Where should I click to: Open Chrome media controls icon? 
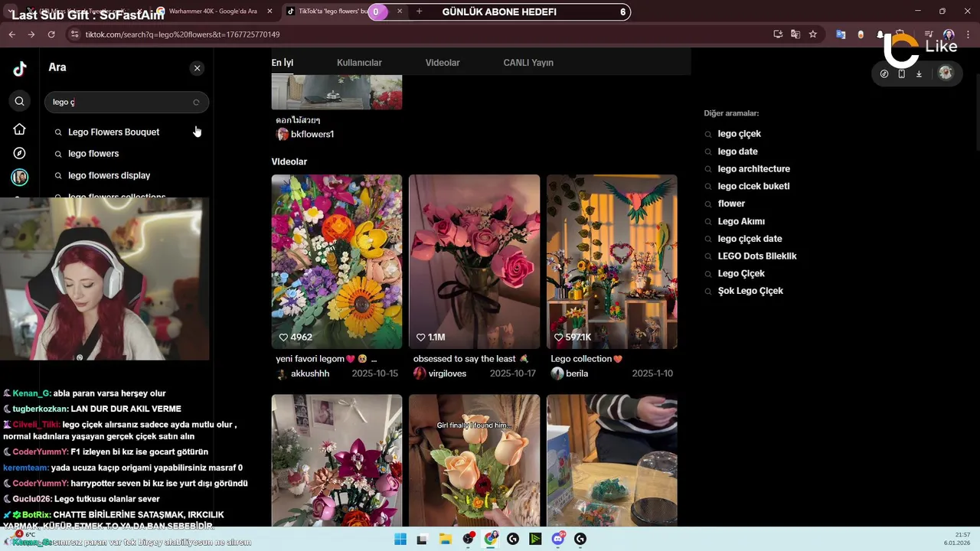(928, 34)
